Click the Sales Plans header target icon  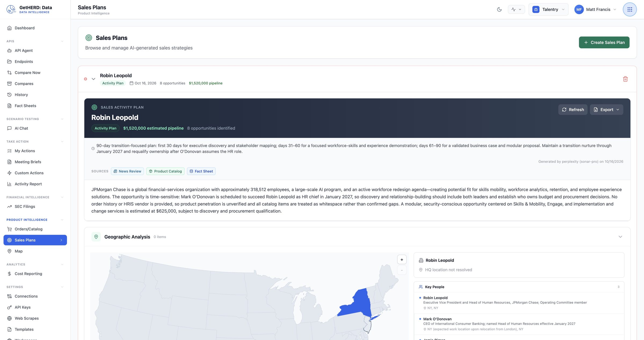[89, 38]
